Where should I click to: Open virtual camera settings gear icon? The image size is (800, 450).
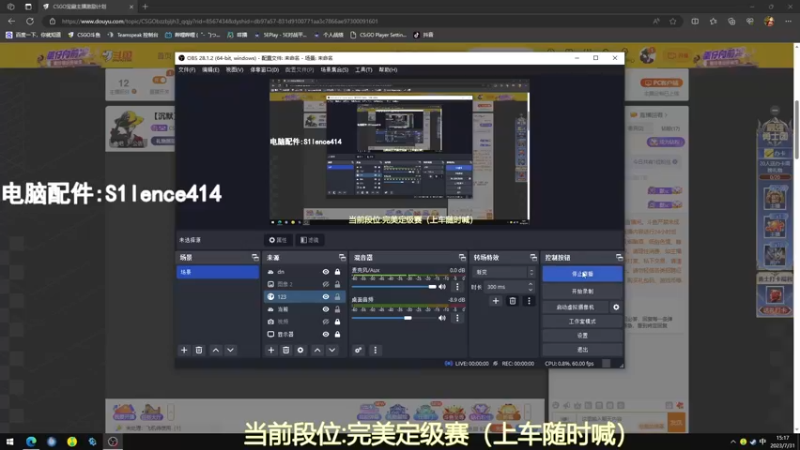[616, 307]
